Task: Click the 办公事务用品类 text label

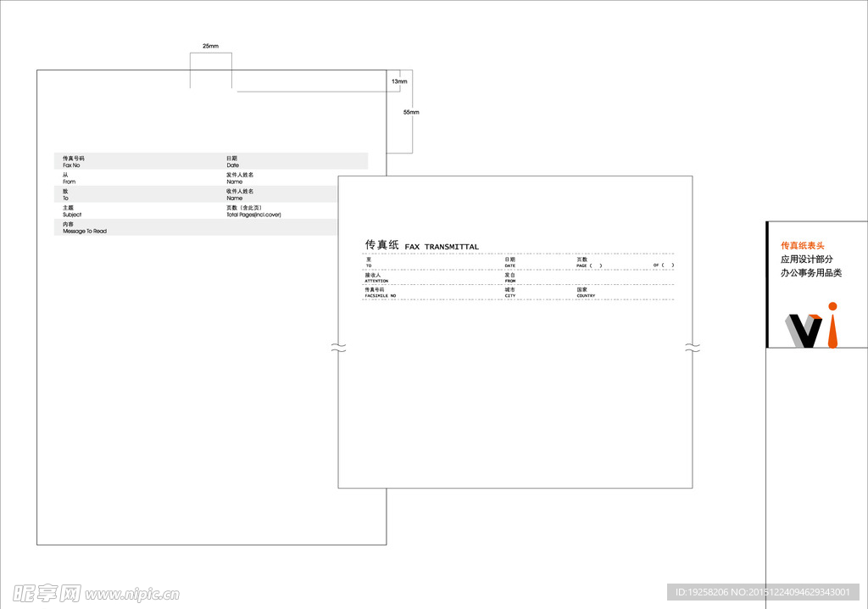Action: coord(810,273)
